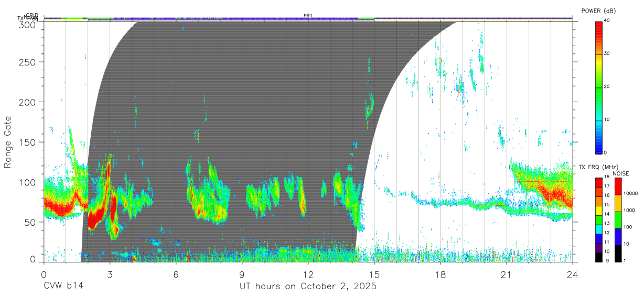Click the 18 tick on the UT hours axis
Image resolution: width=644 pixels, height=297 pixels.
[441, 274]
